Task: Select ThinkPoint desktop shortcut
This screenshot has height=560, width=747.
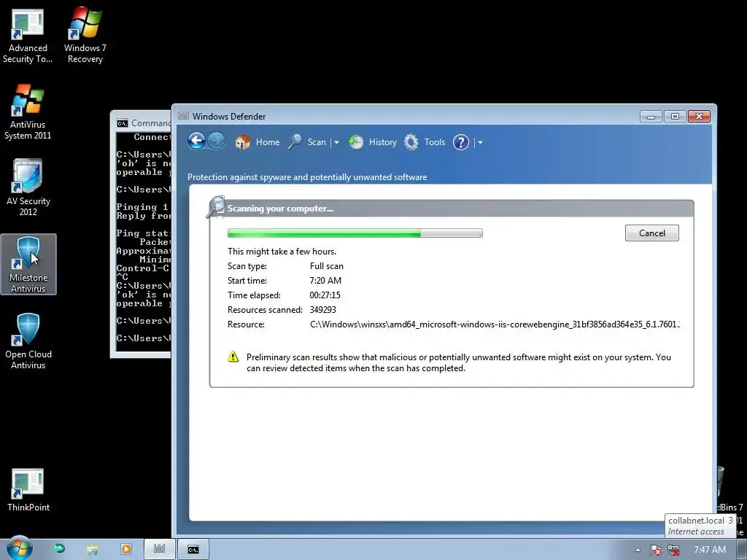Action: coord(28,489)
